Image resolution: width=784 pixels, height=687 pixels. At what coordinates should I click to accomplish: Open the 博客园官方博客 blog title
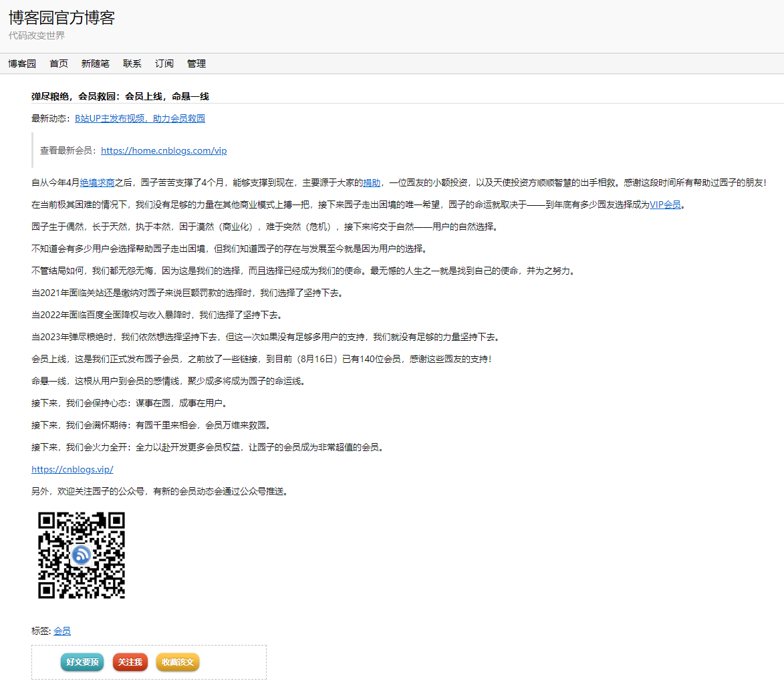point(61,17)
